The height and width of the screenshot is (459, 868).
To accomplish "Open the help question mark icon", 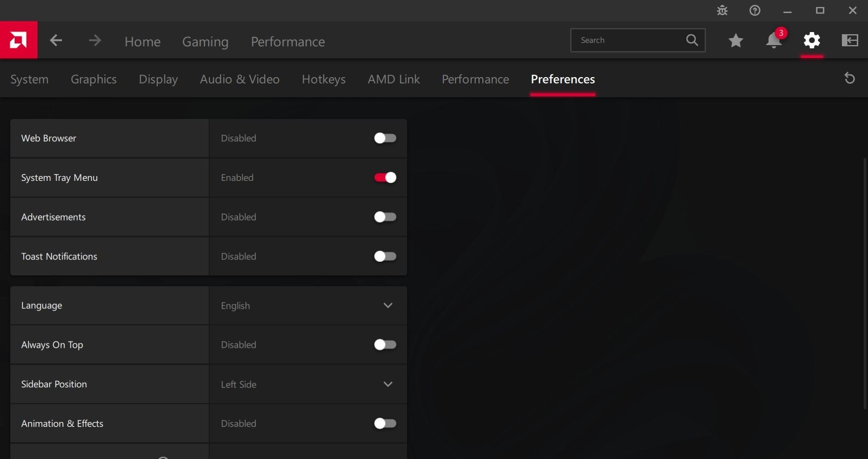I will (x=754, y=10).
